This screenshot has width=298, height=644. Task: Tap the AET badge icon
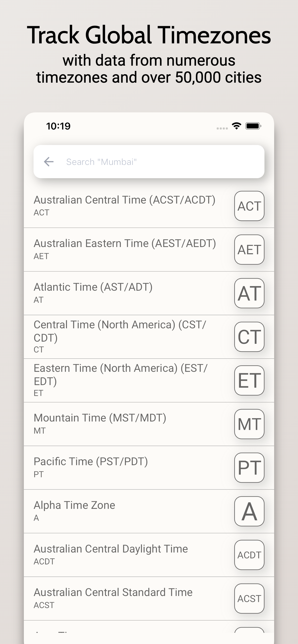click(249, 249)
